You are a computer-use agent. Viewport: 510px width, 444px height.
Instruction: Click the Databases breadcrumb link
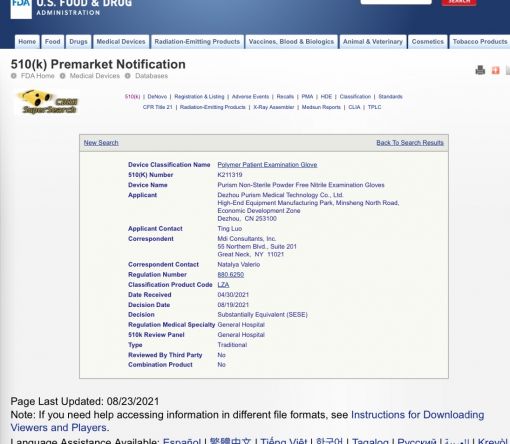click(x=151, y=76)
